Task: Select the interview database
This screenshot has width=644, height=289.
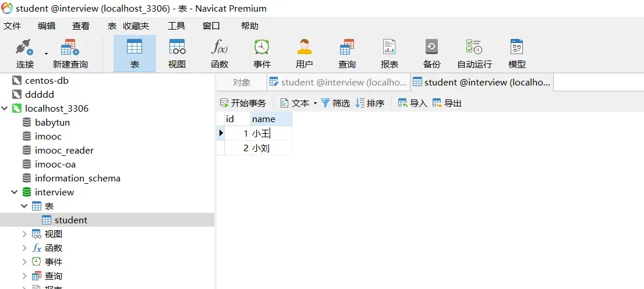Action: (54, 192)
